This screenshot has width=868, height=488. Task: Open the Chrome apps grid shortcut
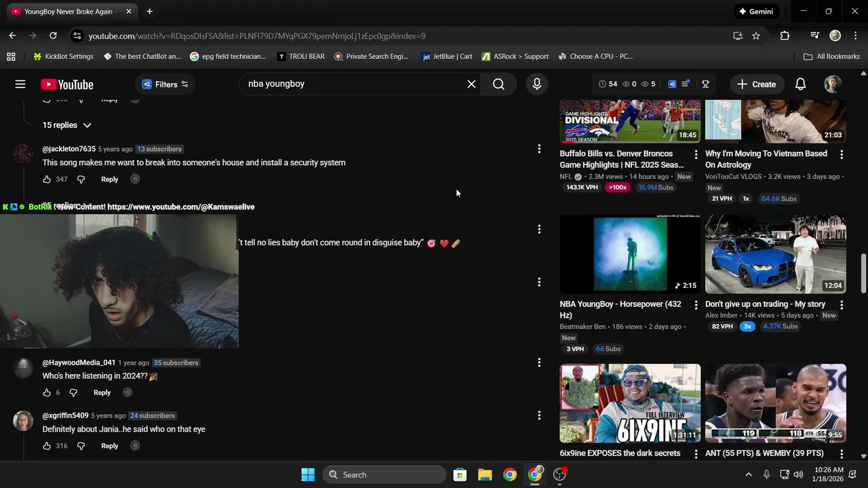(10, 56)
